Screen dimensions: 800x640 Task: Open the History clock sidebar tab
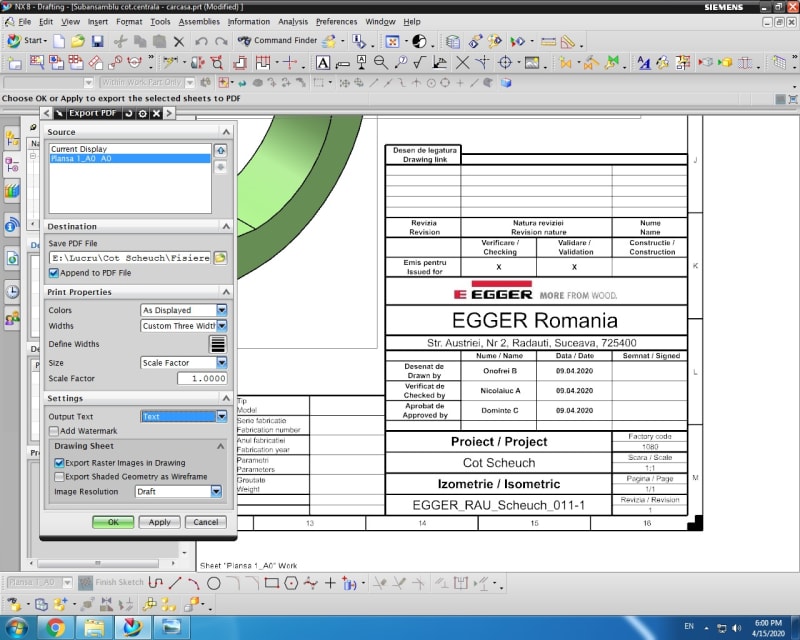pyautogui.click(x=12, y=291)
